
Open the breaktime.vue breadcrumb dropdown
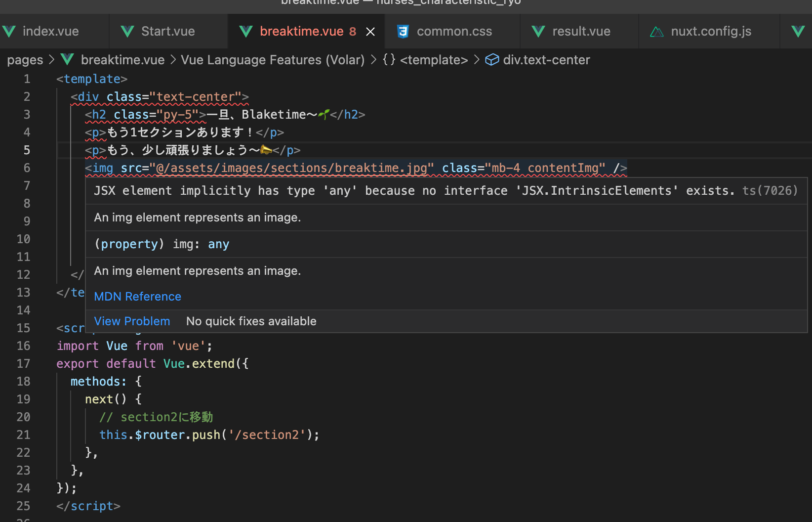tap(122, 60)
